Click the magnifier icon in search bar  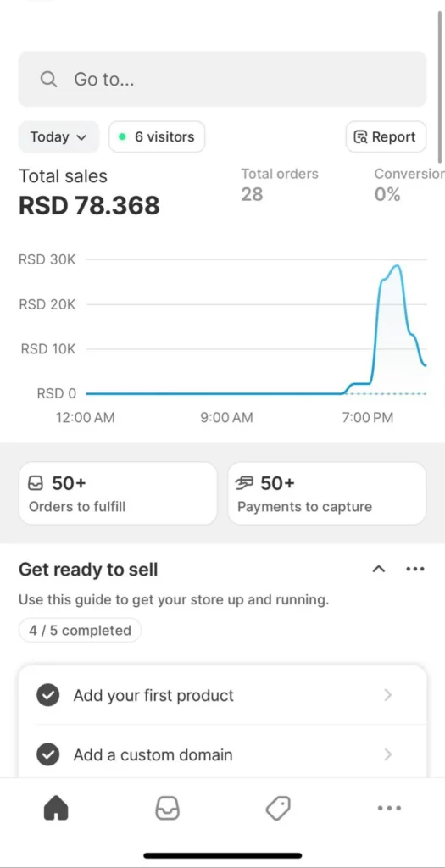tap(48, 79)
